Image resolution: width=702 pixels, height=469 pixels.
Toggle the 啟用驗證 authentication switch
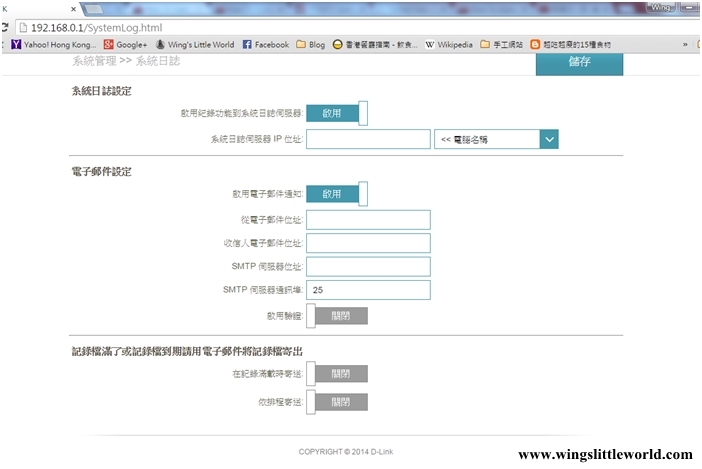(x=336, y=316)
